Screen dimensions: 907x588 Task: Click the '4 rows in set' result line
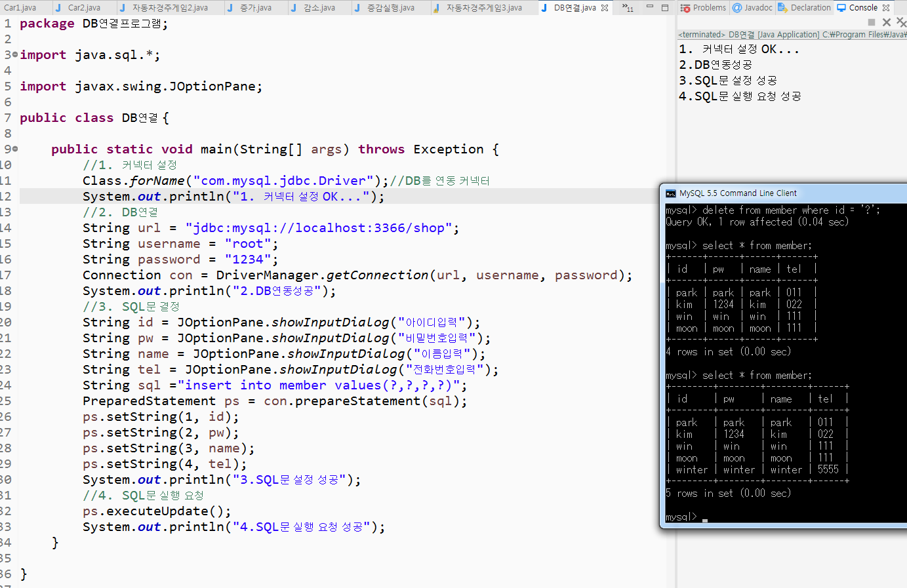[729, 352]
